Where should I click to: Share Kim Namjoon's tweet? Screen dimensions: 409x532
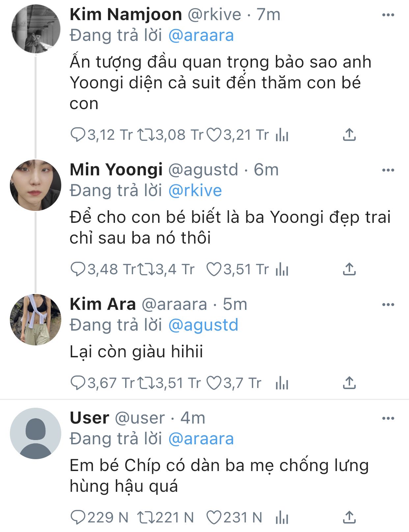pyautogui.click(x=349, y=135)
